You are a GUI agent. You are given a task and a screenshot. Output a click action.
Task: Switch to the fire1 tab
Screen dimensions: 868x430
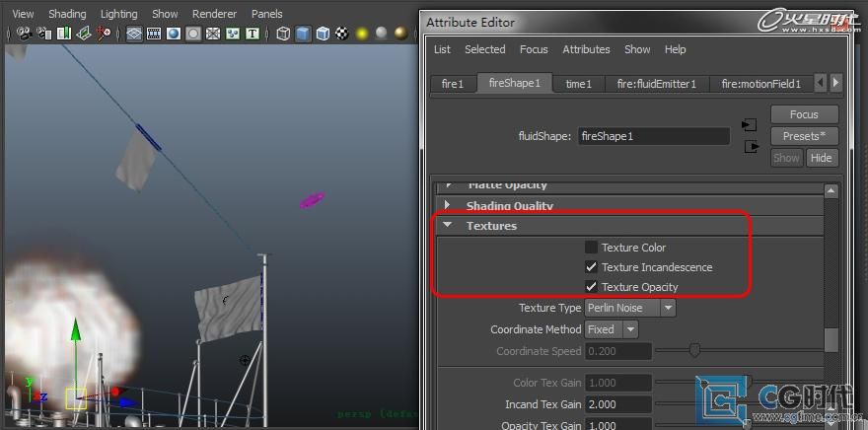[x=453, y=84]
